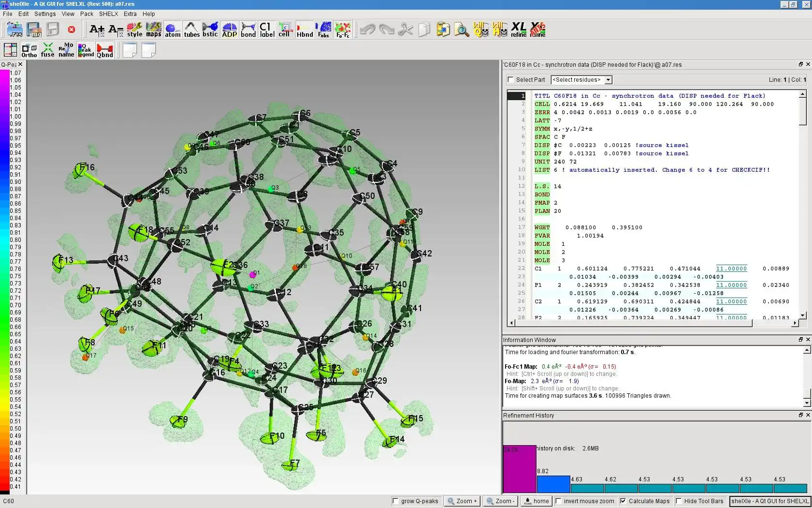This screenshot has width=812, height=508.
Task: Click the Hbnd hydrogen bond icon
Action: (x=304, y=30)
